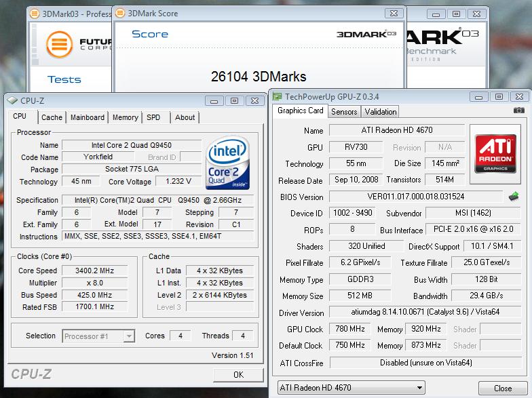Select the Graphics Card tab in GPU-Z
Viewport: 532px width, 398px height.
[x=300, y=111]
